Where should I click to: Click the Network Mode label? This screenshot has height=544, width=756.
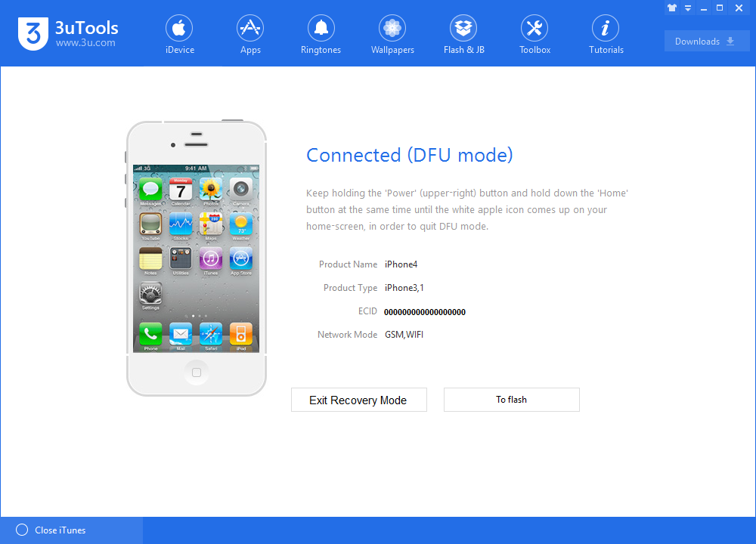(x=347, y=335)
